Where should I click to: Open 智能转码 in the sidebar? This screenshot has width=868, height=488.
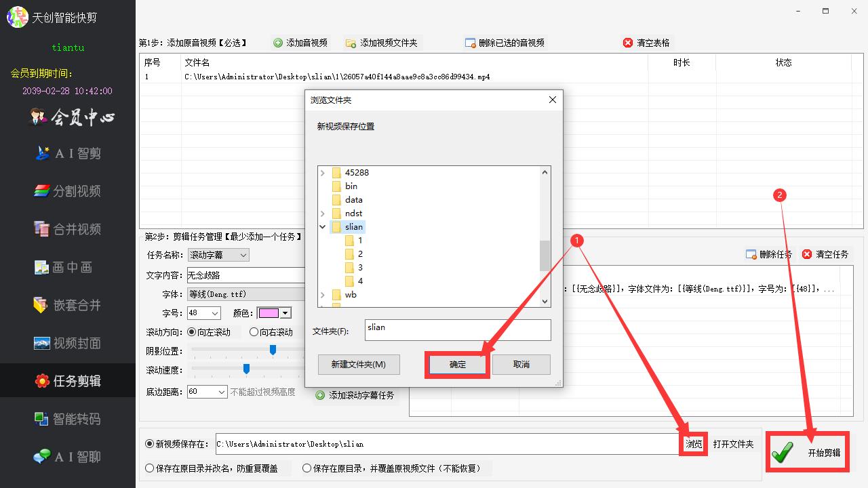pyautogui.click(x=68, y=419)
